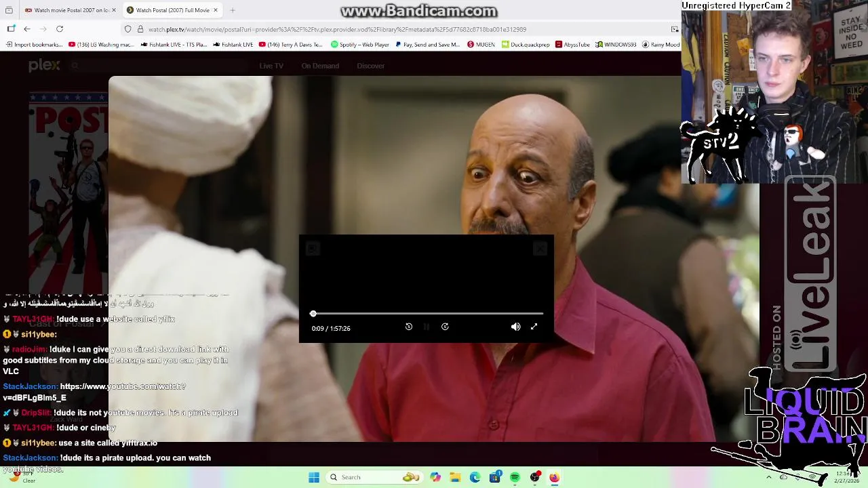The image size is (868, 488).
Task: Open the LG Washing machine bookmark
Action: [101, 45]
